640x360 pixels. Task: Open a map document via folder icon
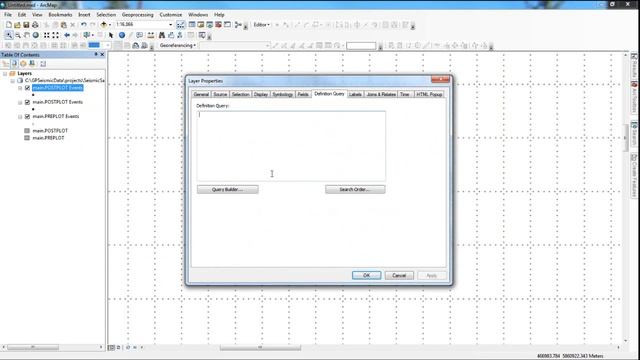(x=17, y=25)
